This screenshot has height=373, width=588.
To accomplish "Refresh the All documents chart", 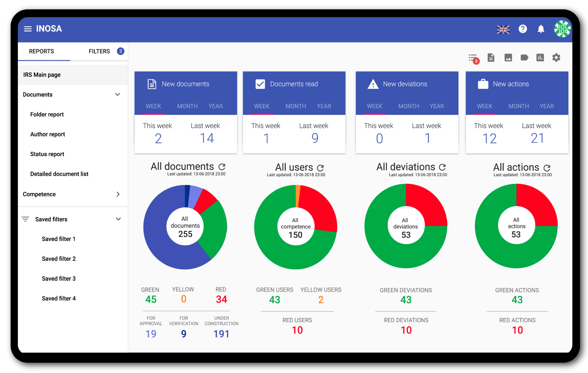I will (x=222, y=166).
